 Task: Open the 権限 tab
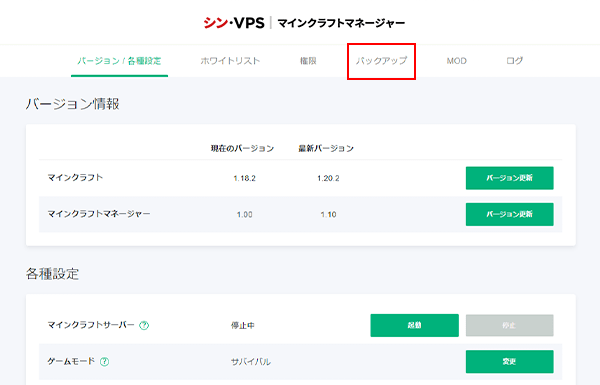click(x=308, y=61)
